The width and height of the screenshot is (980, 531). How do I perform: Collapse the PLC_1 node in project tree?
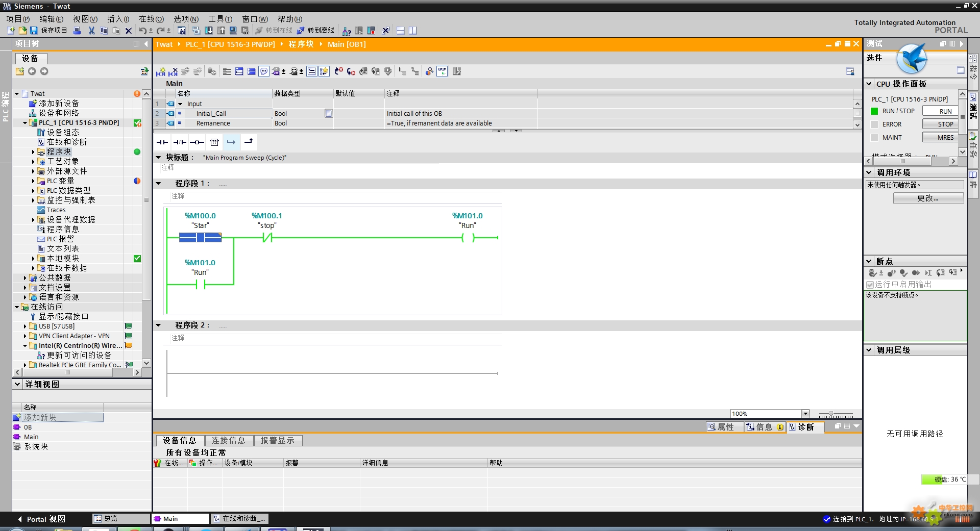click(25, 123)
